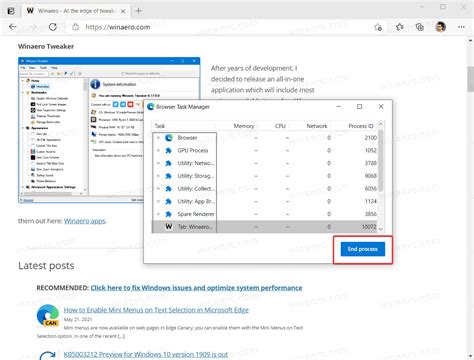The width and height of the screenshot is (474, 360).
Task: Open How to Enable Mini Menus article
Action: coord(156,310)
